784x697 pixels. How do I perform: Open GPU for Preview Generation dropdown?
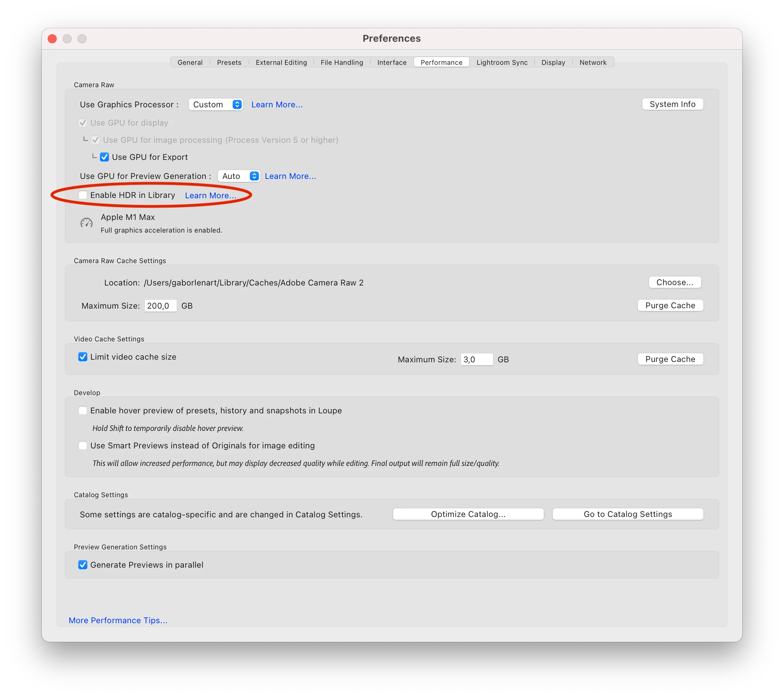(239, 176)
